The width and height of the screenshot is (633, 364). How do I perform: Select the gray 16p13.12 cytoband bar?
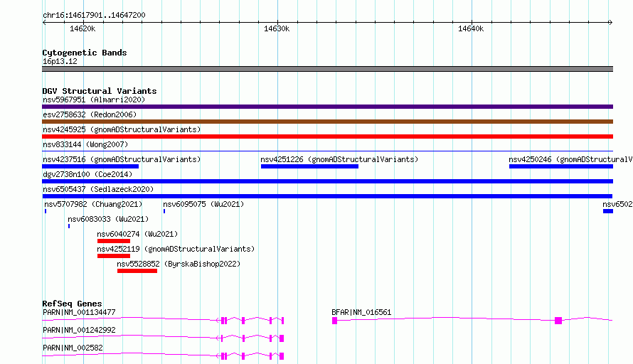coord(327,69)
